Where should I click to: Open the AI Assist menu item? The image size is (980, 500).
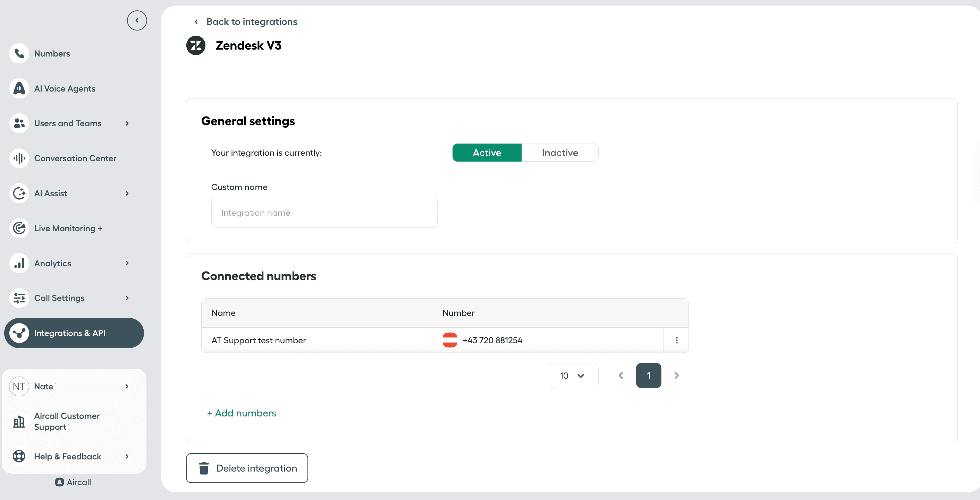click(x=51, y=193)
